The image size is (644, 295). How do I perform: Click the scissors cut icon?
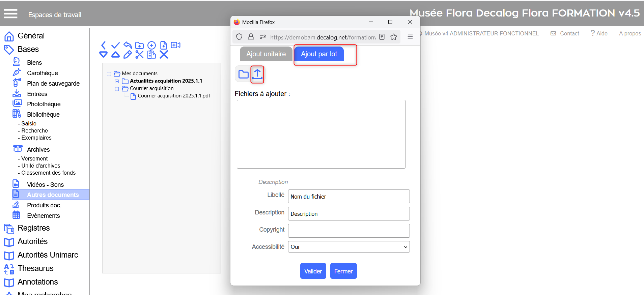tap(139, 55)
